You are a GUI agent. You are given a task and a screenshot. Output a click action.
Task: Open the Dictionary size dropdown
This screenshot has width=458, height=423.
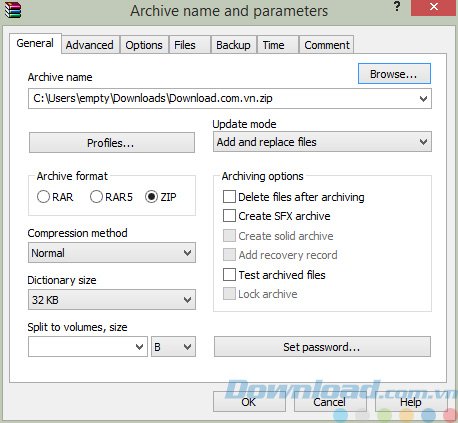(x=112, y=300)
